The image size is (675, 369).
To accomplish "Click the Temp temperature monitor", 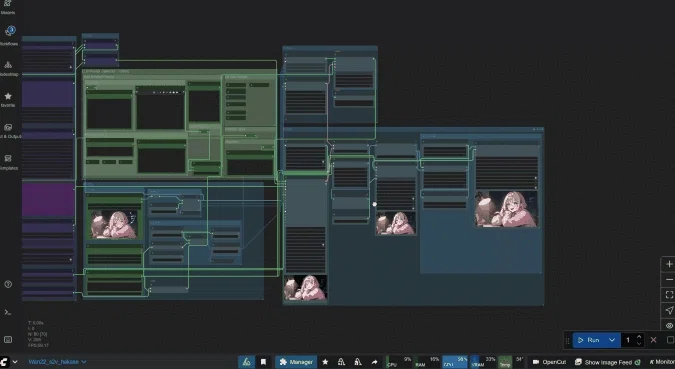I will click(511, 362).
